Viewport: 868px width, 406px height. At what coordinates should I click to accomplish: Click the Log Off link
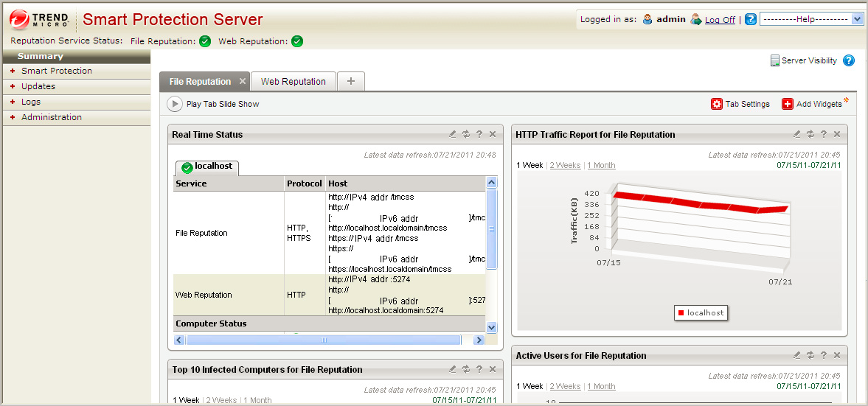pos(720,20)
